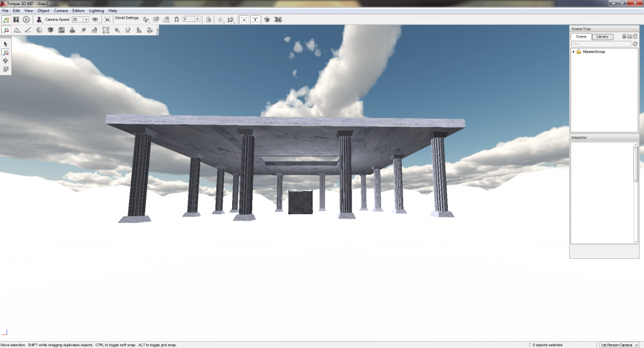Click the delete trash icon in Scene Tree
Viewport: 644px width, 348px height.
coord(635,36)
